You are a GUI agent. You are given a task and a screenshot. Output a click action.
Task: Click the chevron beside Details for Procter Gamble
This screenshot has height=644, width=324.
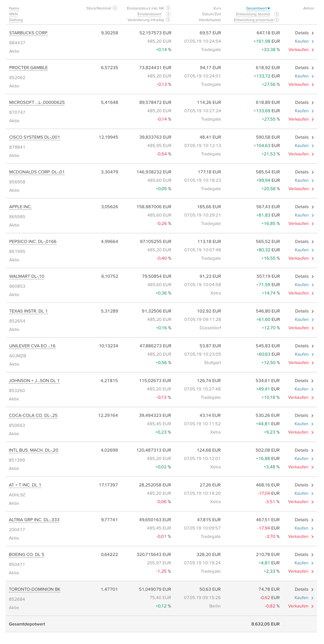pos(313,68)
